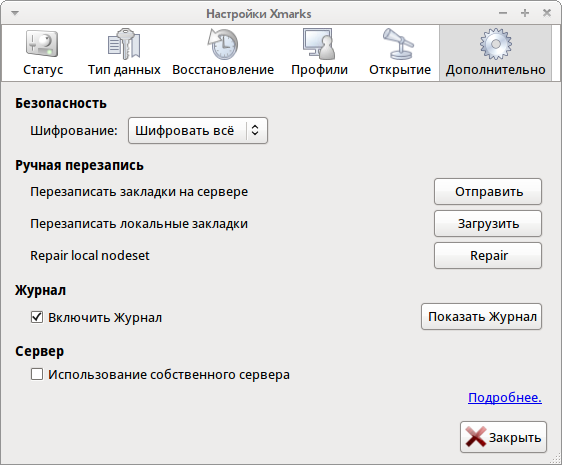Open the Открытие telescope icon
562x465 pixels.
pyautogui.click(x=399, y=44)
